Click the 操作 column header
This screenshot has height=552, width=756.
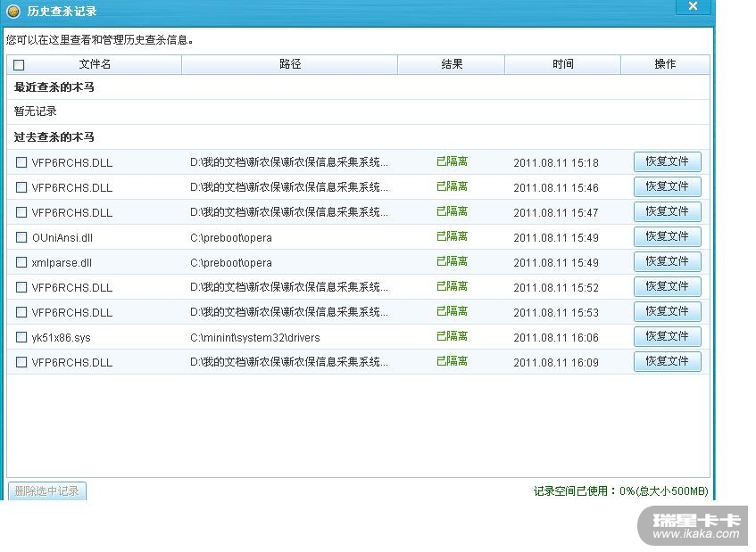point(665,64)
